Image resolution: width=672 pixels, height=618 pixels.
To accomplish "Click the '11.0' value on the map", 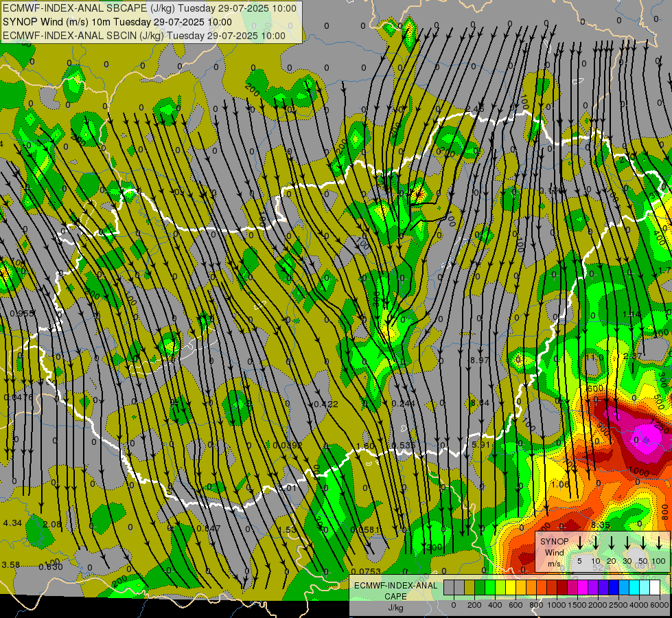I will click(594, 357).
